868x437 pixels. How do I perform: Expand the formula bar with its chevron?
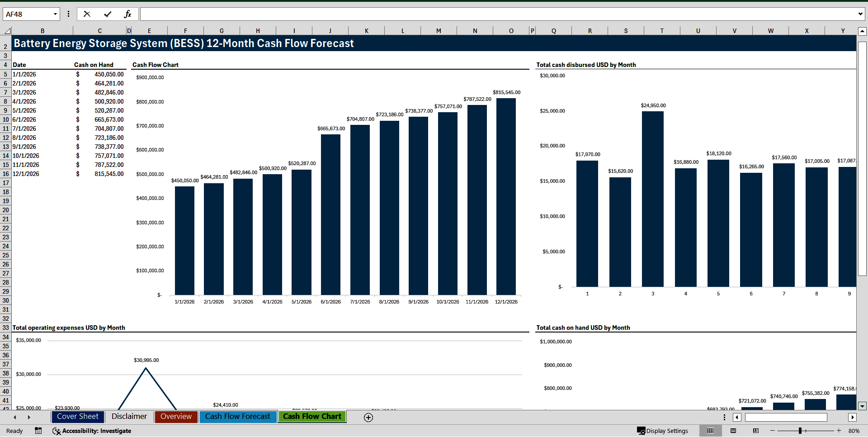point(860,14)
